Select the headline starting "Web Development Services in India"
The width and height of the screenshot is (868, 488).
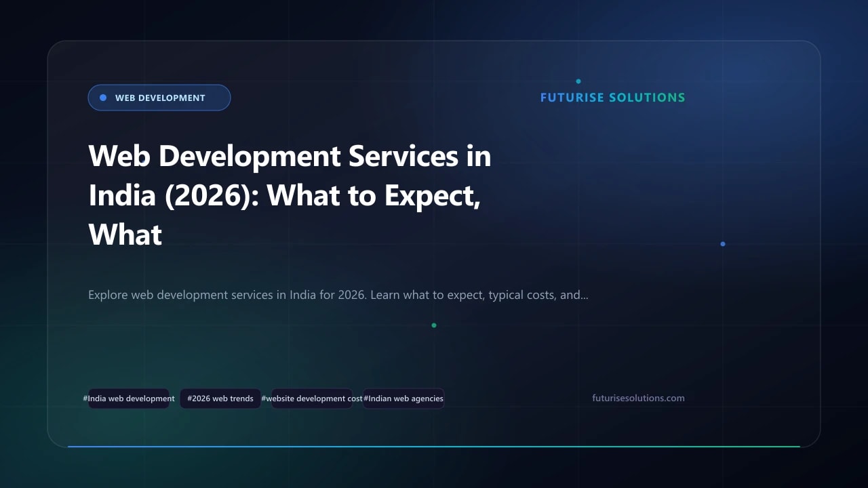(290, 195)
